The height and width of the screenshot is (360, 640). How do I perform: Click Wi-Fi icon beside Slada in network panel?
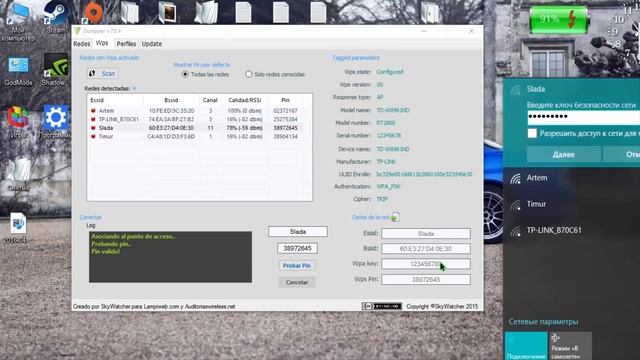516,90
